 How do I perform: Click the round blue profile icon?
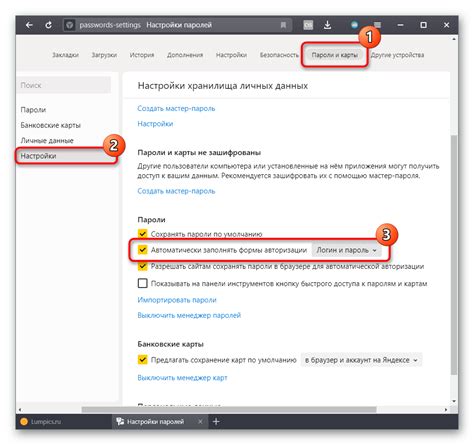(x=355, y=25)
